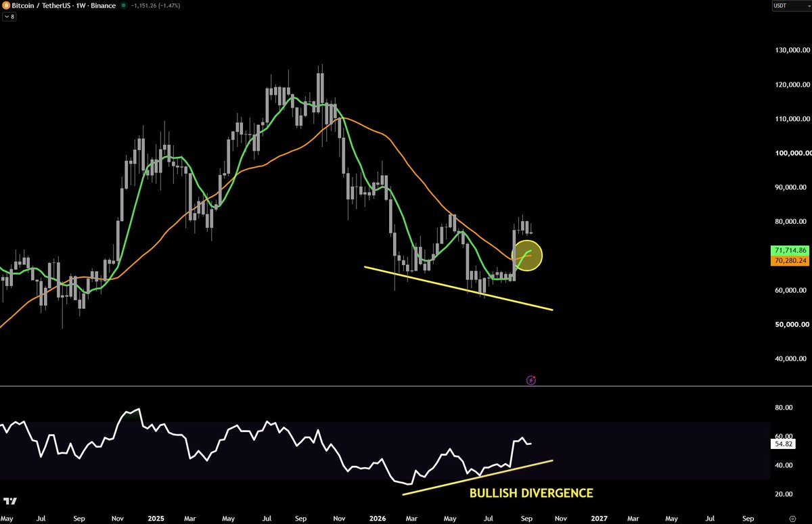Click the orange Bitcoin symbol logo
Screen dimensions: 812x524
[x=6, y=5]
